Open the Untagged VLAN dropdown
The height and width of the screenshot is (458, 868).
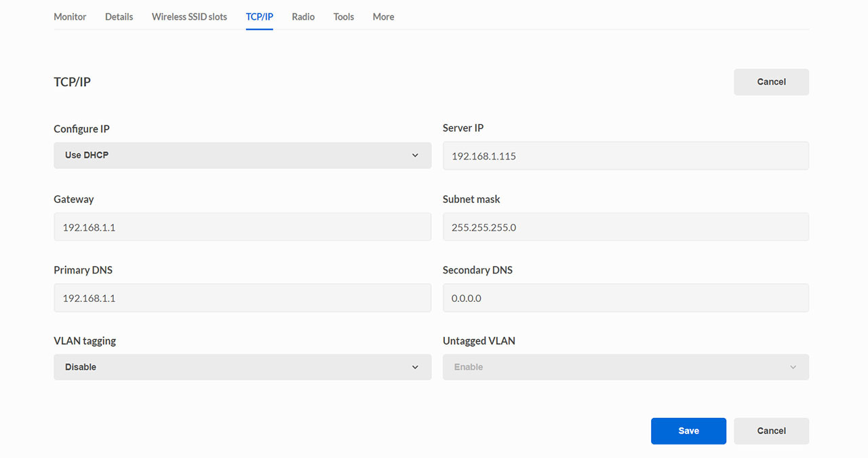point(625,367)
